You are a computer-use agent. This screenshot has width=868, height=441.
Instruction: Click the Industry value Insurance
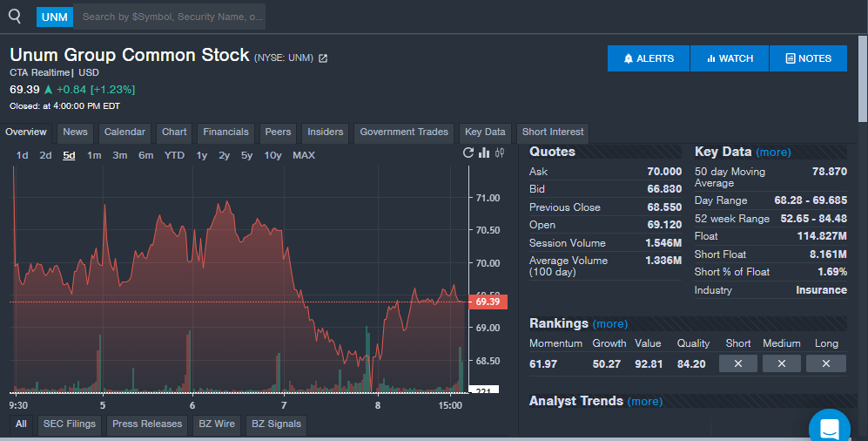click(x=821, y=289)
